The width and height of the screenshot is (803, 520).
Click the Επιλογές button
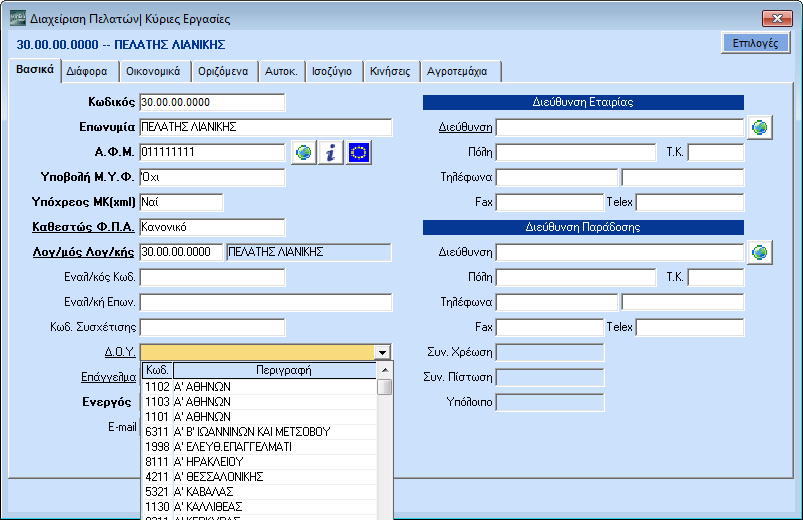755,43
